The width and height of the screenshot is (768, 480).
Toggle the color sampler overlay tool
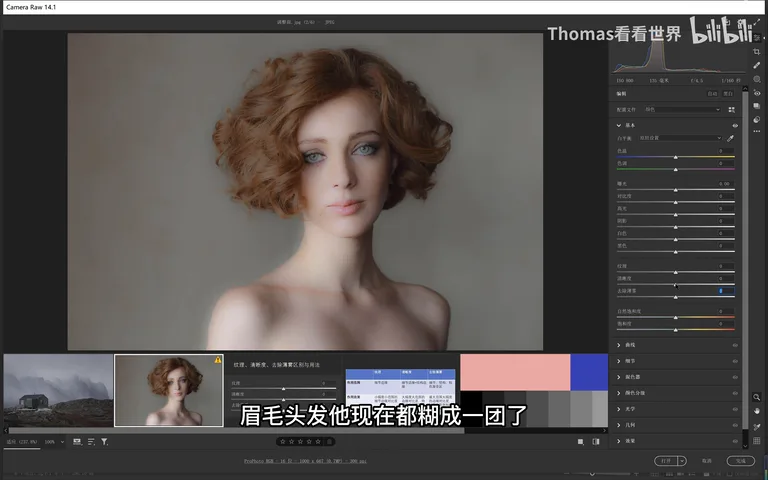[757, 427]
